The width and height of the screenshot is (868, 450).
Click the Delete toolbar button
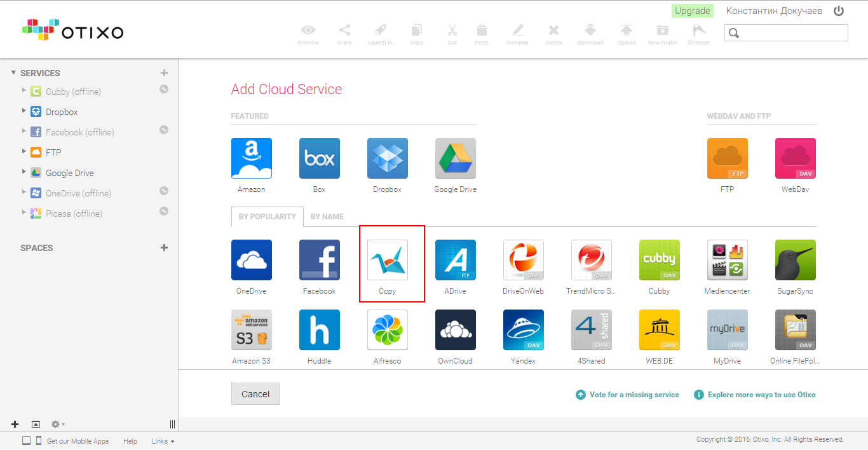(x=554, y=34)
